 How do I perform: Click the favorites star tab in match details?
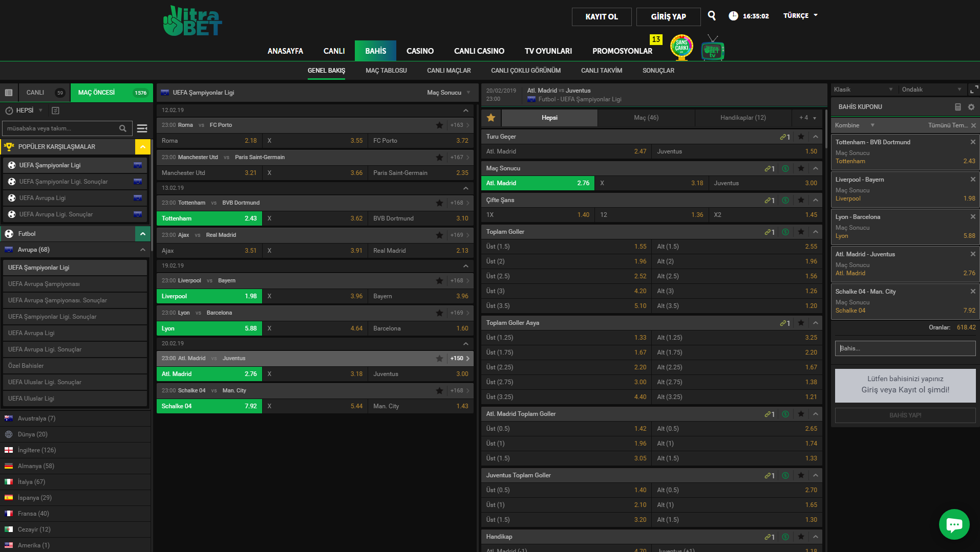click(491, 118)
